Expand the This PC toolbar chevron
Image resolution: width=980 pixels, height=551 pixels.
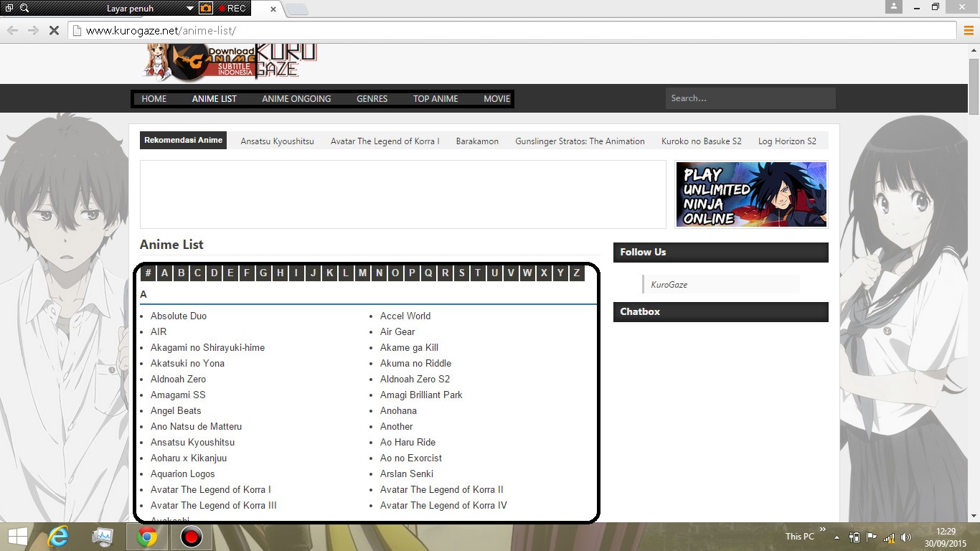coord(822,530)
